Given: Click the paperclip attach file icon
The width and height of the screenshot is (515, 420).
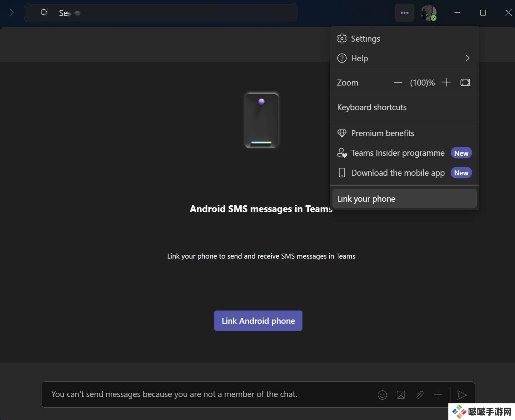Looking at the screenshot, I should [x=419, y=395].
